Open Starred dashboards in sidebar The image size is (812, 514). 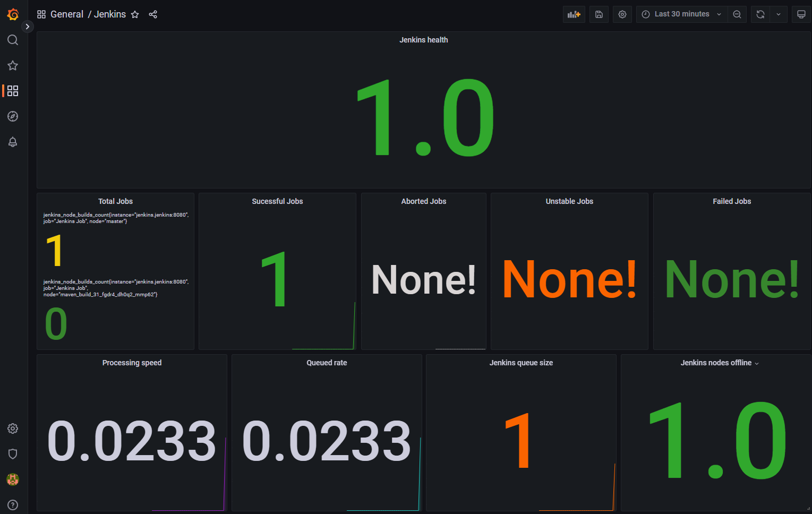(x=13, y=65)
